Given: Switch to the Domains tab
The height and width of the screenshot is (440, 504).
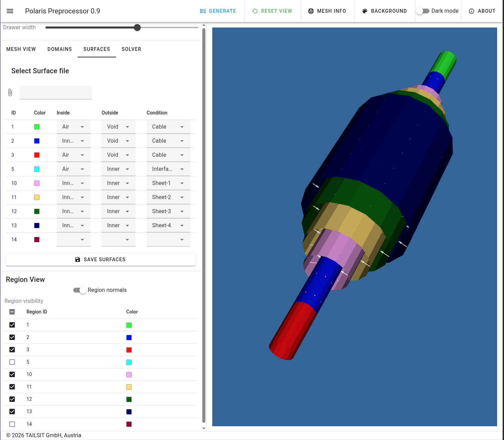Looking at the screenshot, I should tap(60, 49).
